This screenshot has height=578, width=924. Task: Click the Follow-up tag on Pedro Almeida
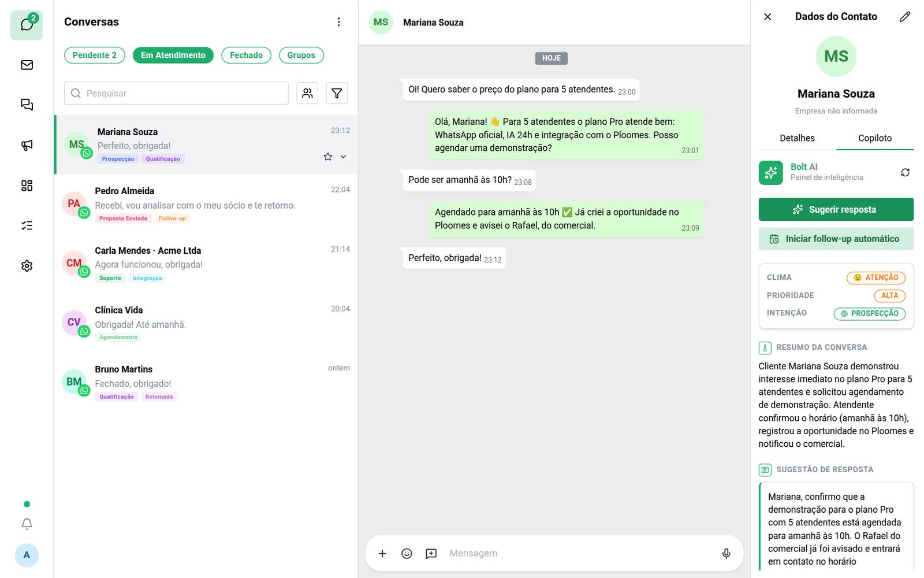172,218
